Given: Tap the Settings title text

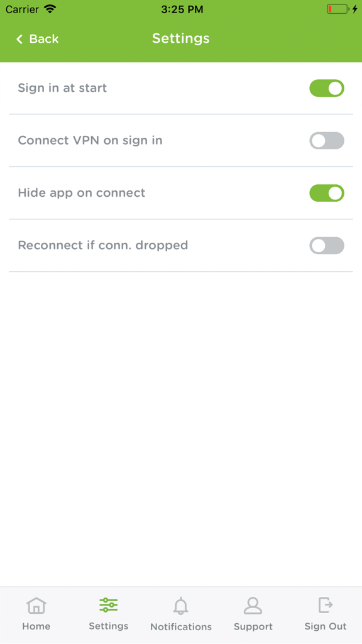Looking at the screenshot, I should pyautogui.click(x=181, y=38).
